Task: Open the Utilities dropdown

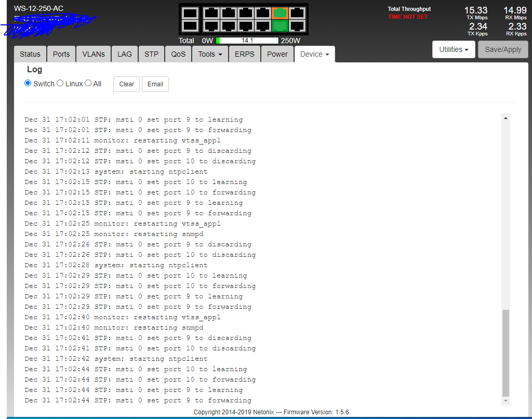Action: coord(454,50)
